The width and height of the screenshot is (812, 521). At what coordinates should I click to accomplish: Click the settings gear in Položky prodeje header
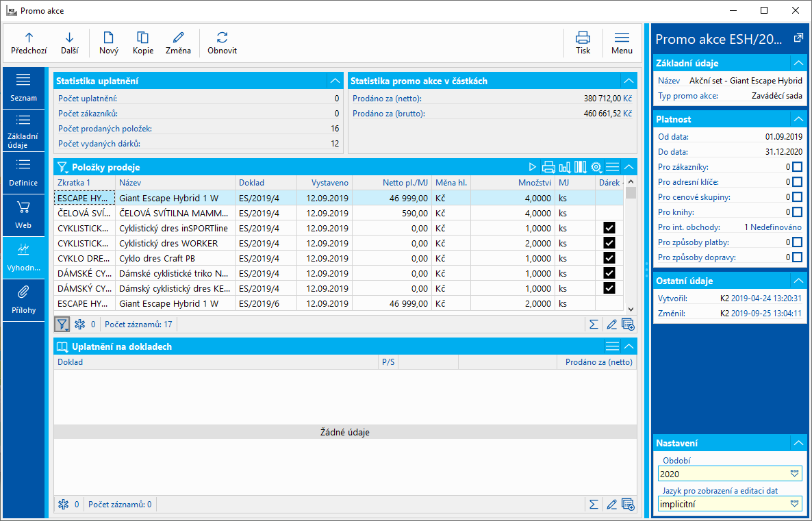(596, 167)
